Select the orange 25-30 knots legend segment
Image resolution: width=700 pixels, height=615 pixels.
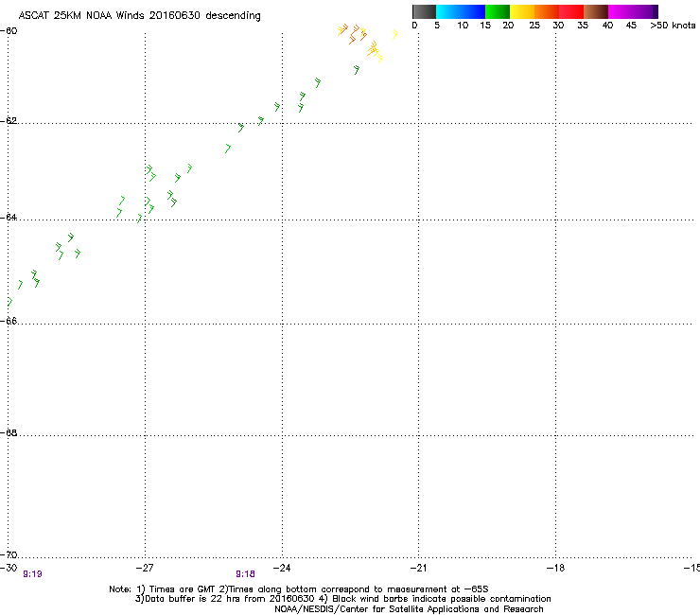point(547,11)
